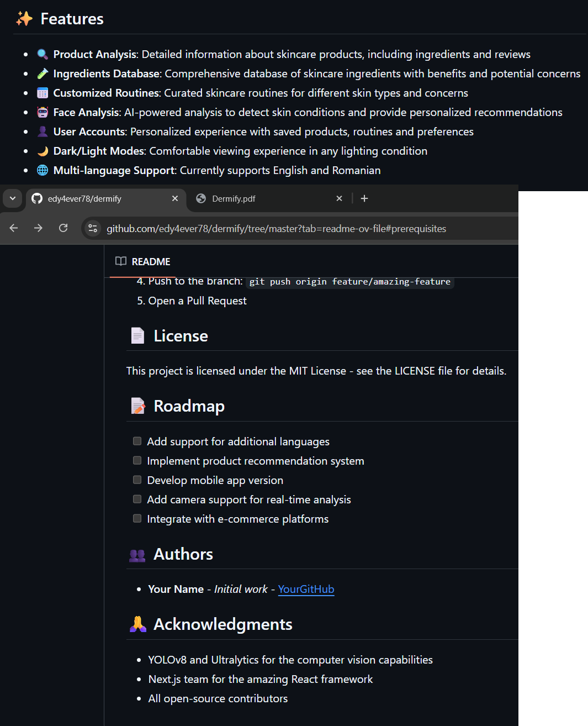Click the README book icon

[120, 261]
